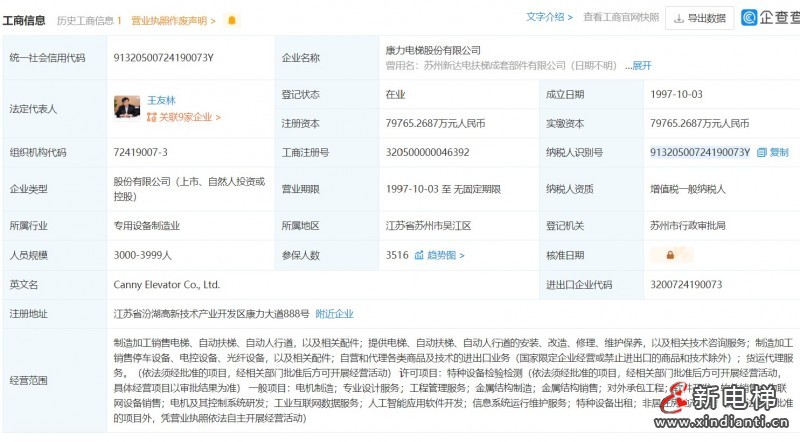Viewport: 800px width, 442px height.
Task: Expand former company names with 展开
Action: pyautogui.click(x=642, y=65)
